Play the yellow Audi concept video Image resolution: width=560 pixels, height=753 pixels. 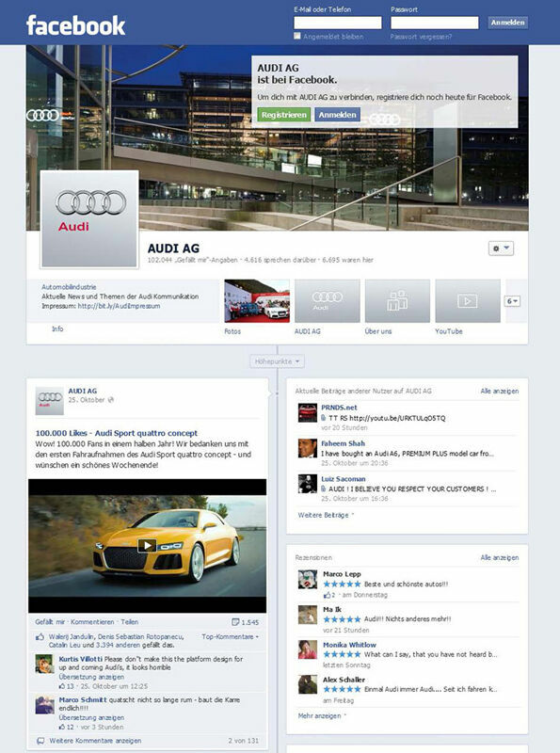tap(147, 545)
